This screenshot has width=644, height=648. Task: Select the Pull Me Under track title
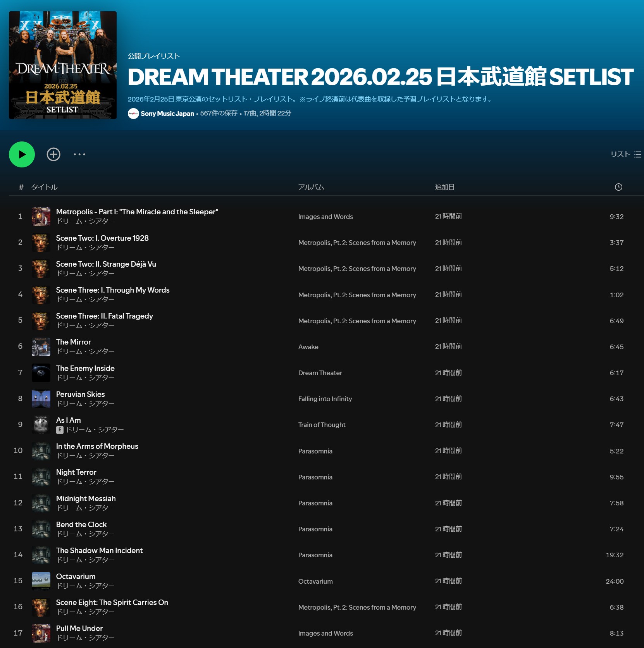[x=79, y=628]
